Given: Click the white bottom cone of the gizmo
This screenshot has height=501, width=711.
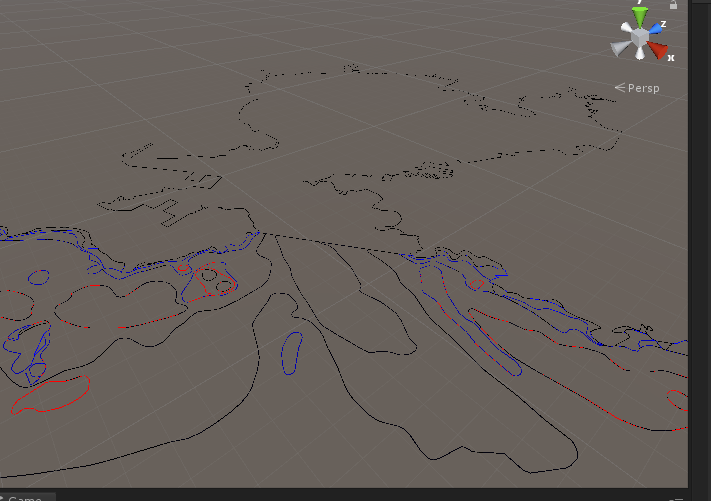Looking at the screenshot, I should click(640, 54).
